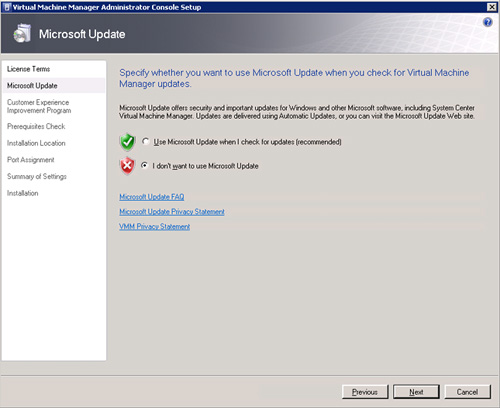Select Microsoft Update step in sidebar
Viewport: 500px width, 408px height.
coord(32,86)
